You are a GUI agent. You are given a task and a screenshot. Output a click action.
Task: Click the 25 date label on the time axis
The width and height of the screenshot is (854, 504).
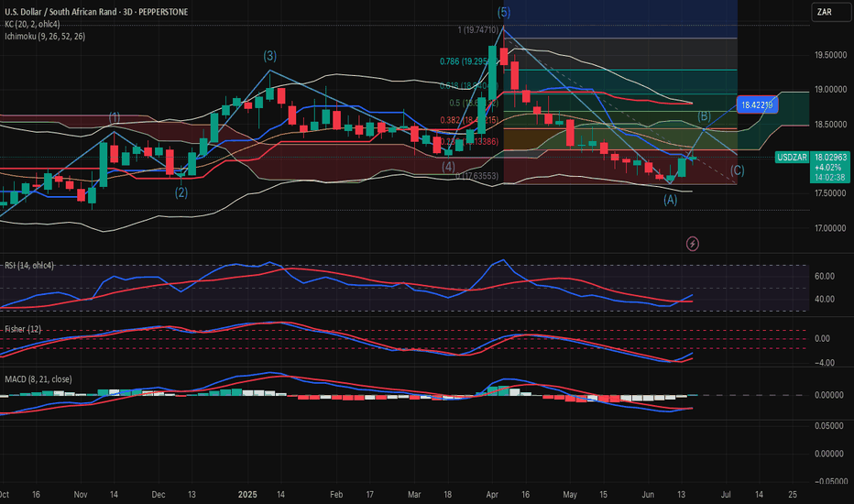pyautogui.click(x=793, y=495)
